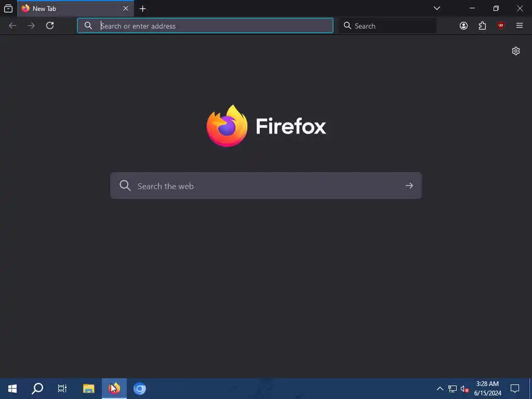Restore down the Firefox window
This screenshot has width=532, height=399.
coord(496,8)
